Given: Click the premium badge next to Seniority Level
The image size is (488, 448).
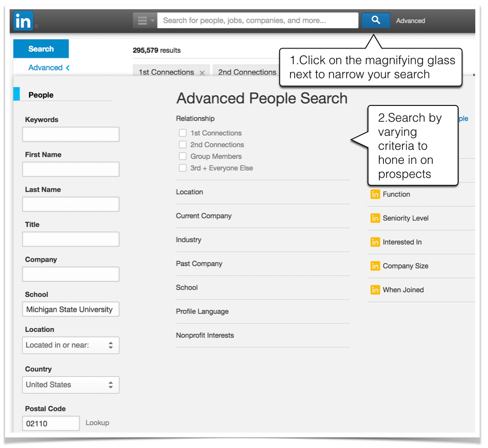Looking at the screenshot, I should coord(375,218).
